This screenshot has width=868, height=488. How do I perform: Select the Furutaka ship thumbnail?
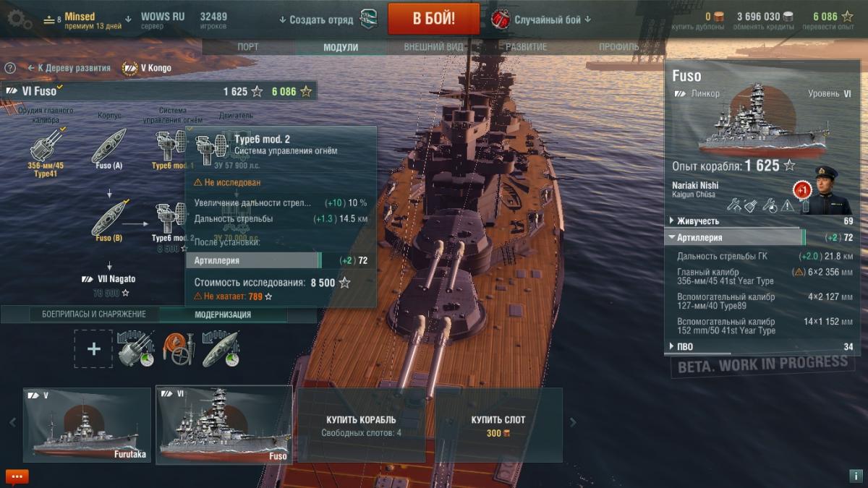pos(87,425)
